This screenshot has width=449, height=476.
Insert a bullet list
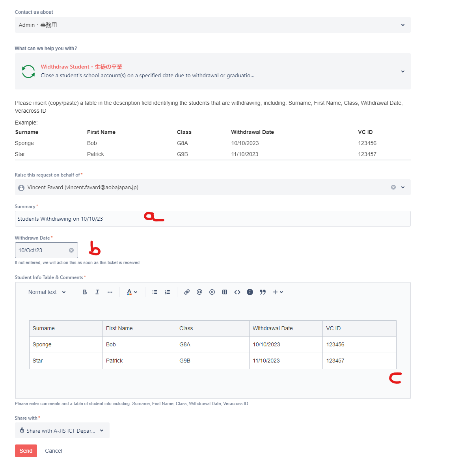155,292
